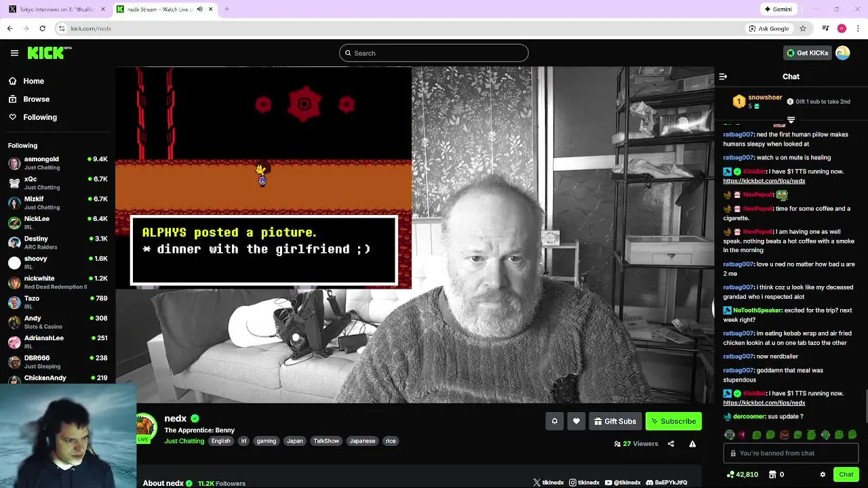The width and height of the screenshot is (868, 488).
Task: Click the Search input field
Action: (434, 53)
